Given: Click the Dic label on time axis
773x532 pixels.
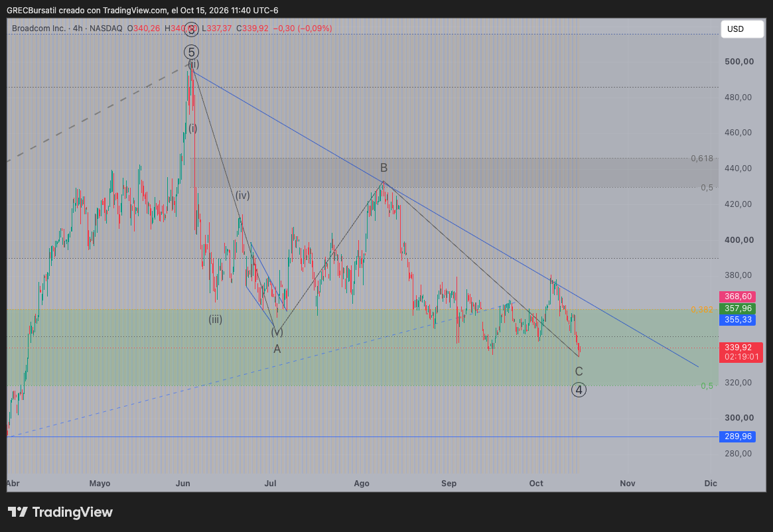Looking at the screenshot, I should [711, 483].
